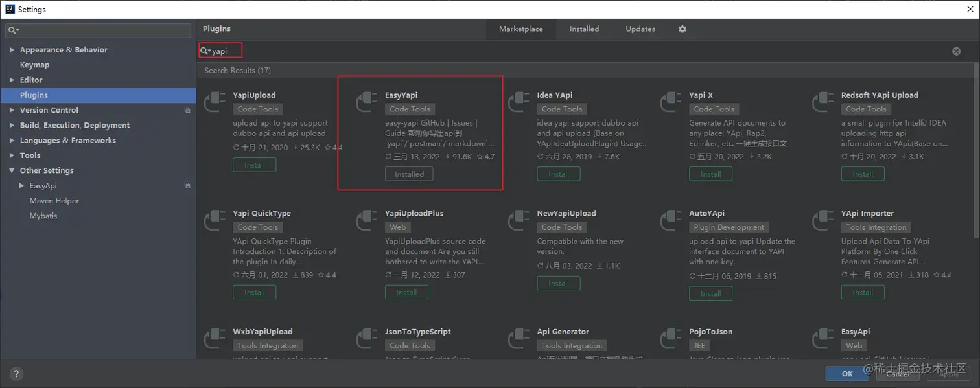Screen dimensions: 980x388
Task: Click the EasyYapi plugin icon
Action: click(367, 102)
